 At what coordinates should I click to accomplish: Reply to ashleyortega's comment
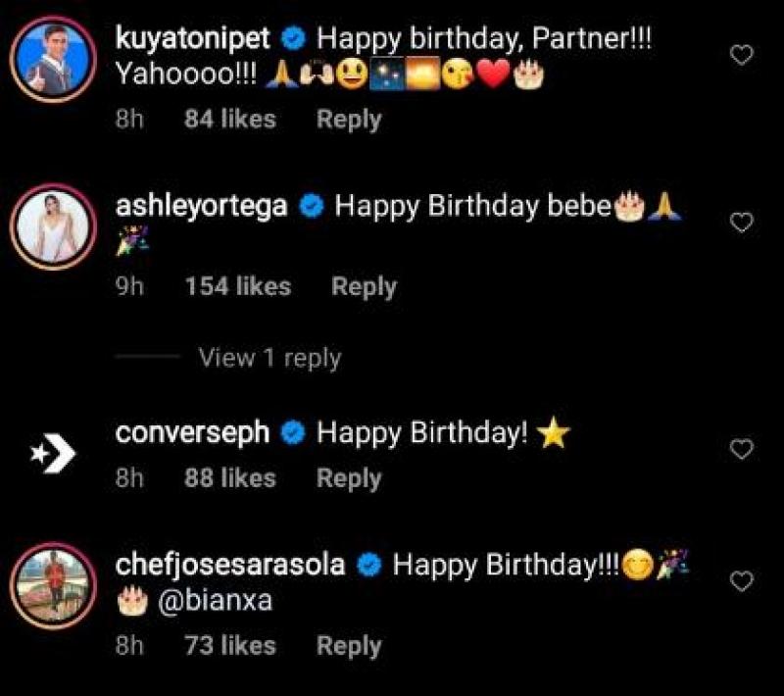point(364,287)
